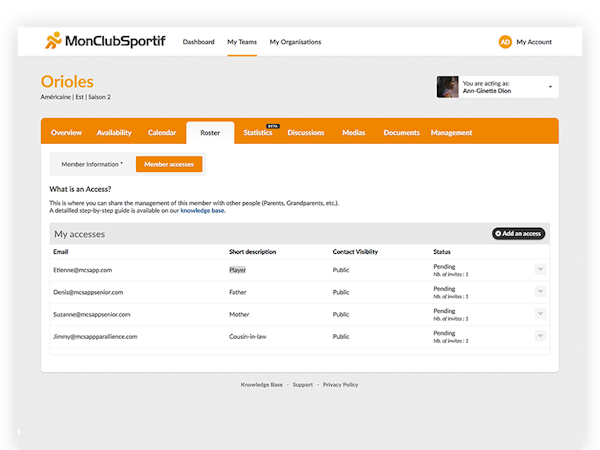Screen dimensions: 600x450
Task: Click the Denis@mcsappsenior.com email
Action: tap(88, 292)
